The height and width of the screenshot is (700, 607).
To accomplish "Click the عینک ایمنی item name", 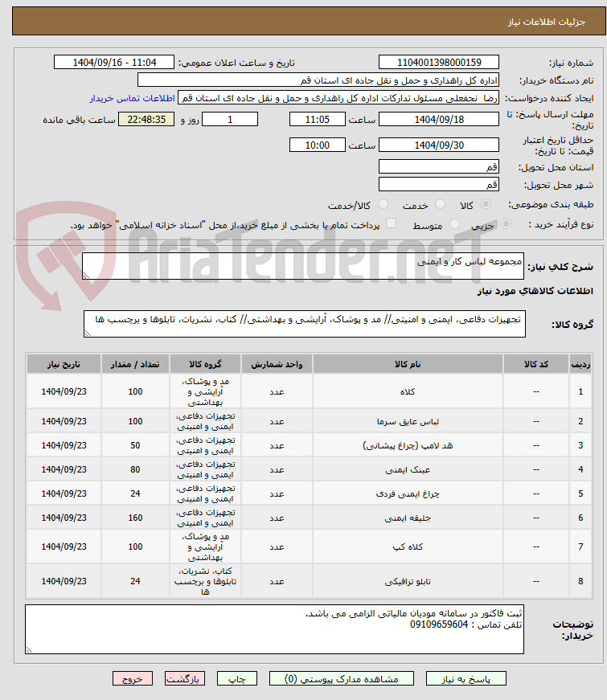I will 408,469.
